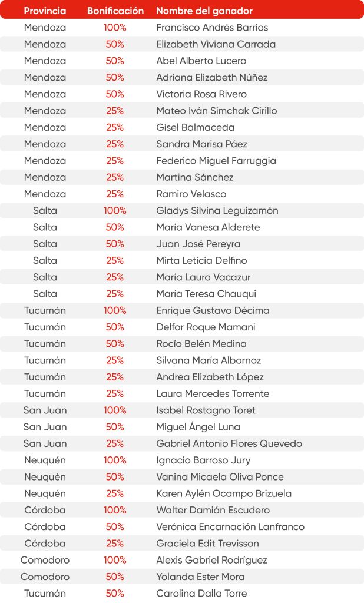Click on Karen Aylén Ocampo Brizuela
Viewport: 364px width, 603px height.
tap(224, 493)
